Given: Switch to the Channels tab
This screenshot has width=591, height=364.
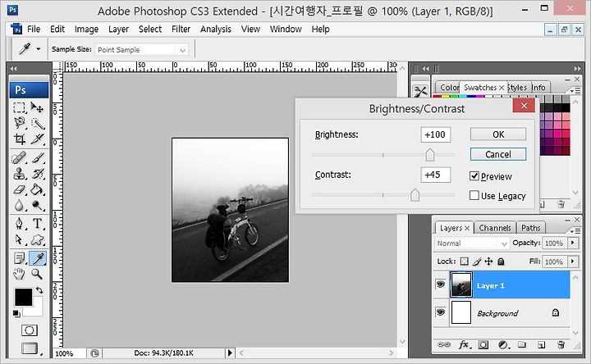Looking at the screenshot, I should pos(494,228).
